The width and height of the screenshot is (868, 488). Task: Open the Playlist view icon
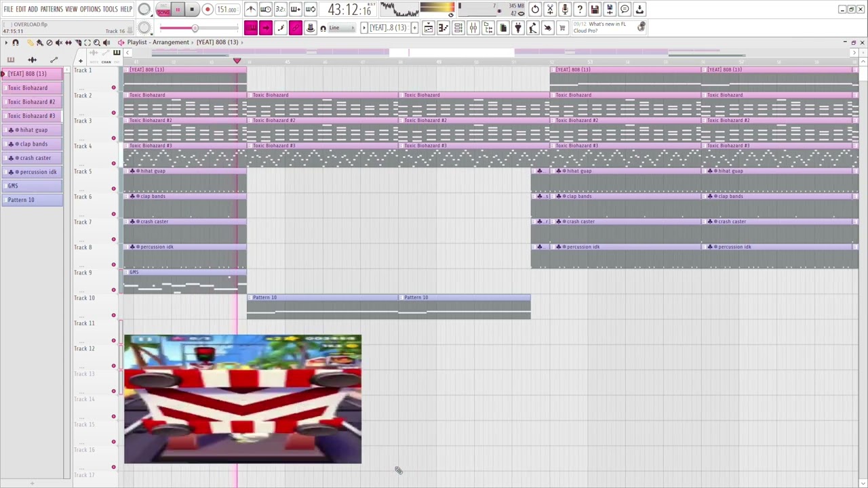click(429, 28)
